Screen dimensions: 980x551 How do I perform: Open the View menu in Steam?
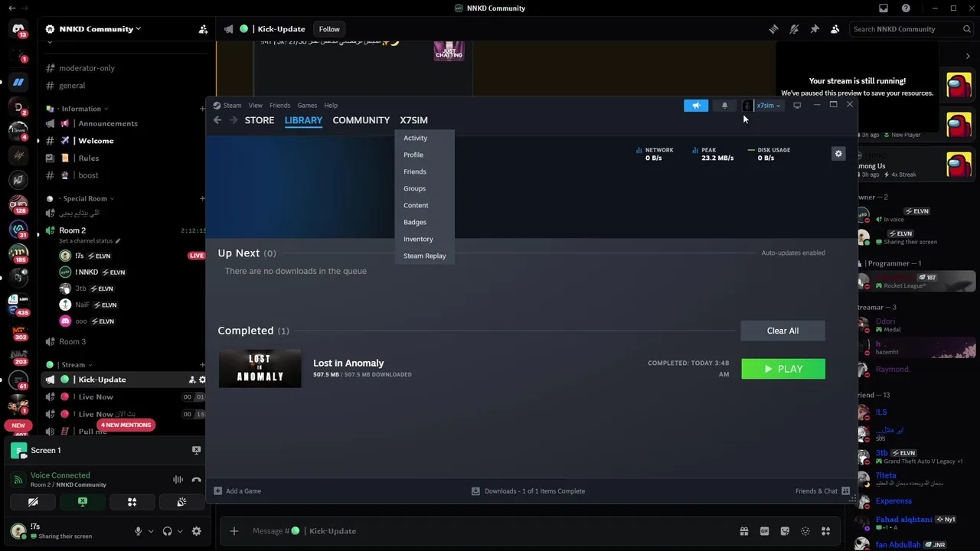tap(255, 106)
